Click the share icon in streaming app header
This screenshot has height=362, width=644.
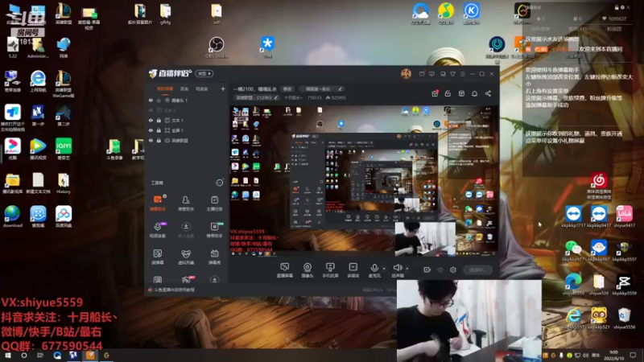488,93
